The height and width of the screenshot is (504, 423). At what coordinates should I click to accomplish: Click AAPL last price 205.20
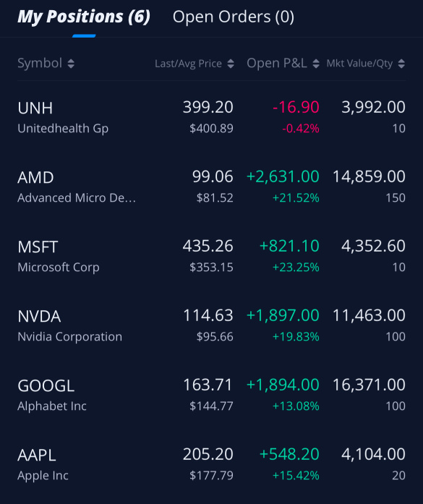(208, 454)
